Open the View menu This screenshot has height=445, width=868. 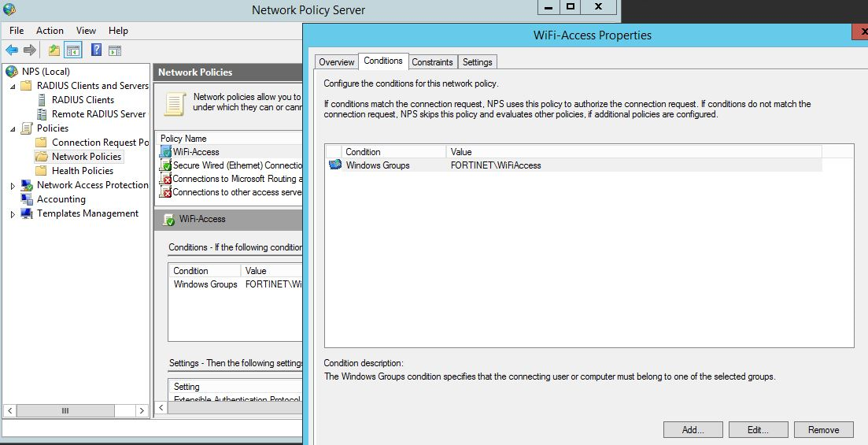pyautogui.click(x=86, y=31)
